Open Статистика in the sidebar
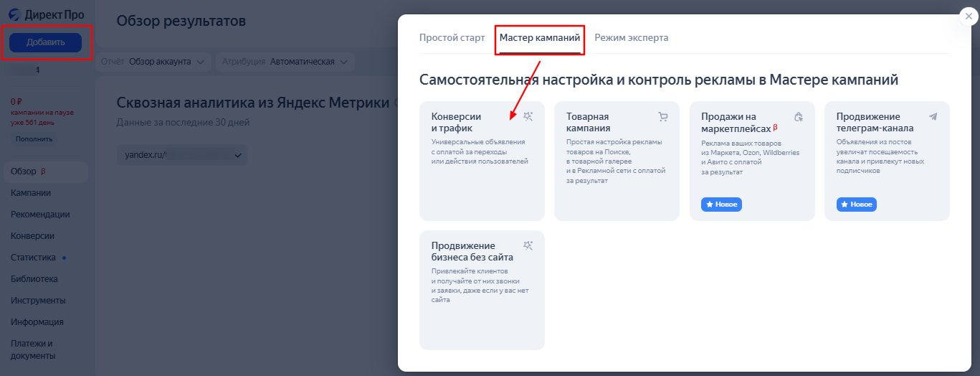The height and width of the screenshot is (376, 980). point(33,258)
